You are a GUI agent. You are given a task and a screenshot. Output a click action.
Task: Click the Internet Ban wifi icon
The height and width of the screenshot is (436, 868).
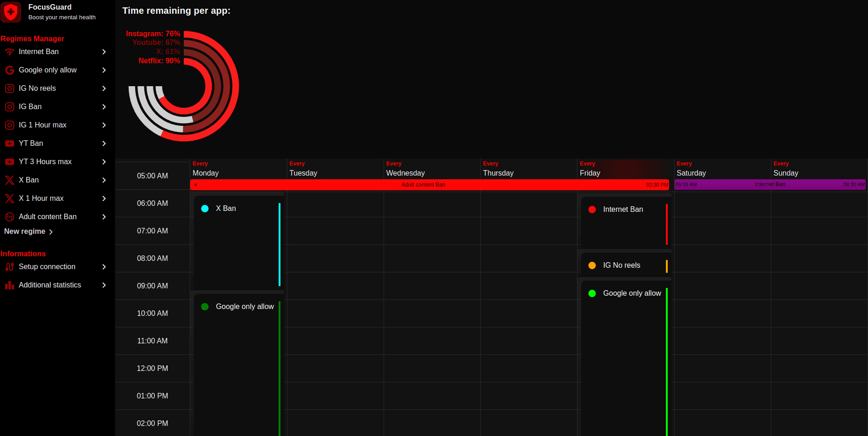[x=10, y=52]
